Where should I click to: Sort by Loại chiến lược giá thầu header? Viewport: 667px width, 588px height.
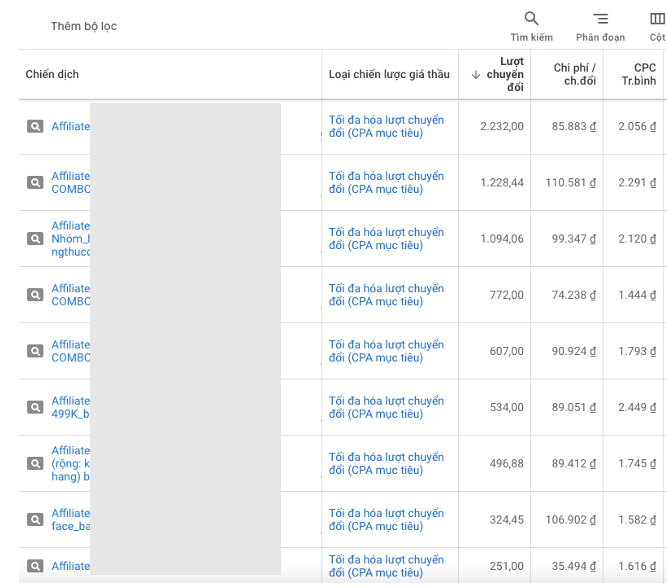[x=389, y=74]
